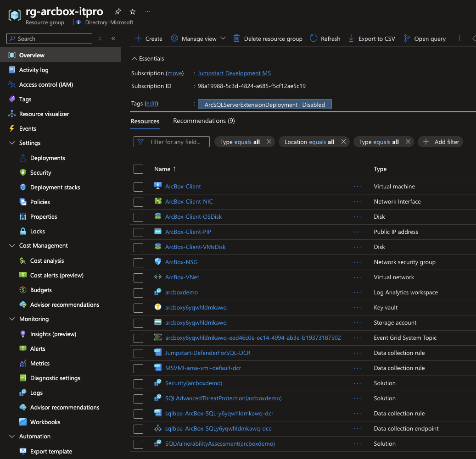
Task: Click the Locks padlock icon
Action: point(23,231)
